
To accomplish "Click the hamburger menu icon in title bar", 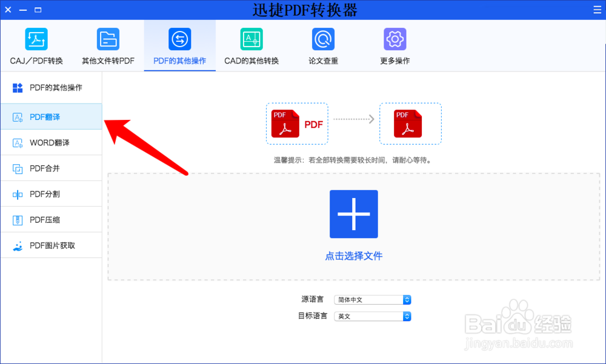I will (597, 10).
